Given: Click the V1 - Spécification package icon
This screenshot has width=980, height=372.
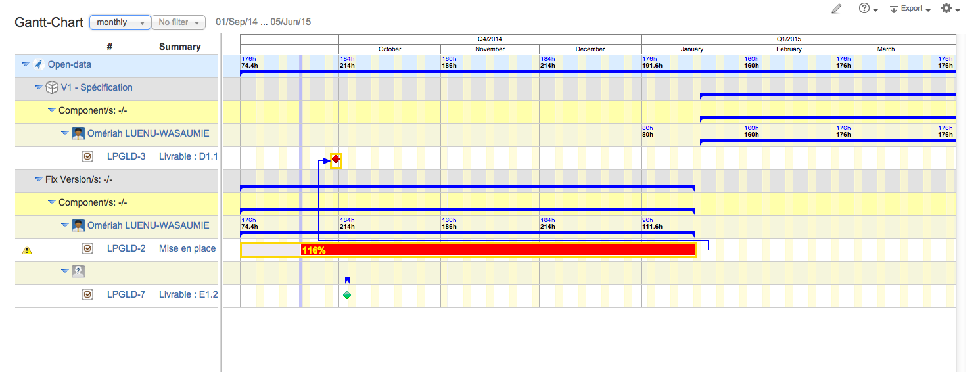Looking at the screenshot, I should (x=52, y=87).
